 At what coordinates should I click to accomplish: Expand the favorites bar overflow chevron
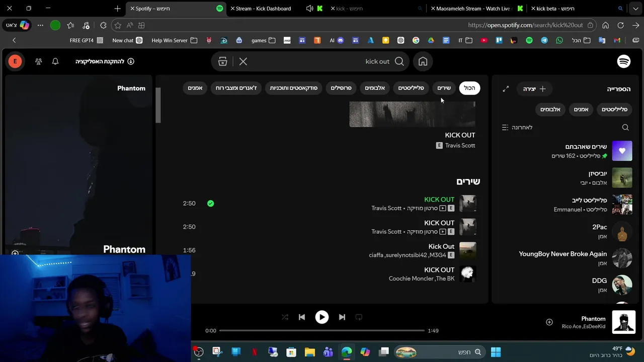(x=14, y=40)
